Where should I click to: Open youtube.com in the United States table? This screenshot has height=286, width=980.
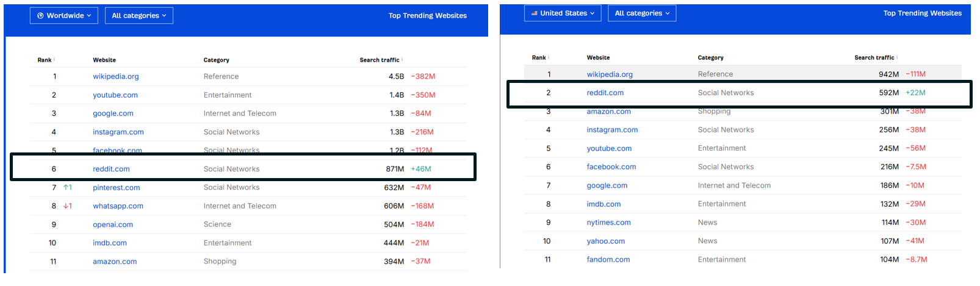pyautogui.click(x=609, y=148)
